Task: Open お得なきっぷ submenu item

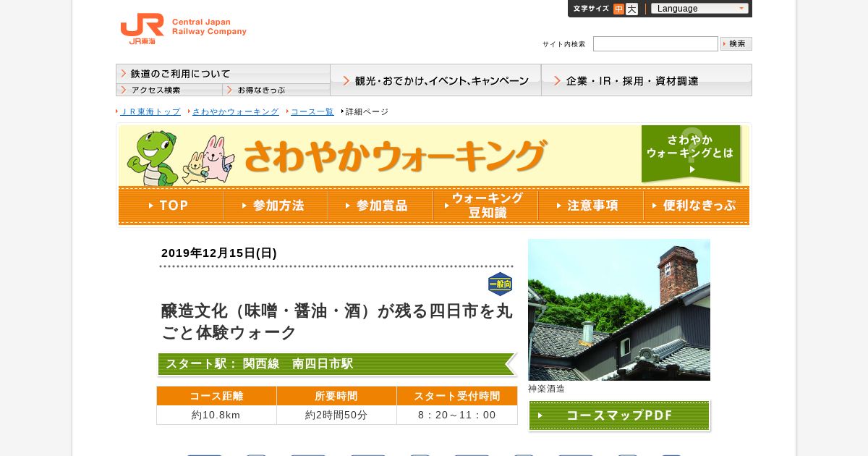Action: click(276, 90)
